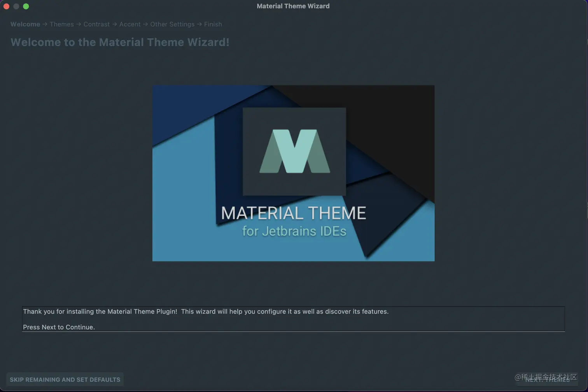Click the Welcome to the Material Theme Wizard heading
The width and height of the screenshot is (588, 392).
[x=120, y=42]
